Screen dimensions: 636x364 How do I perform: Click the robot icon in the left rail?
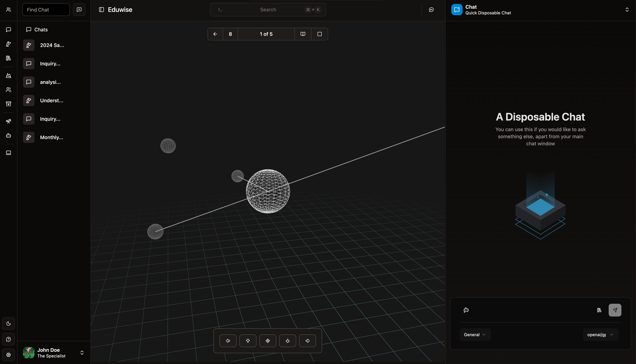pyautogui.click(x=9, y=136)
